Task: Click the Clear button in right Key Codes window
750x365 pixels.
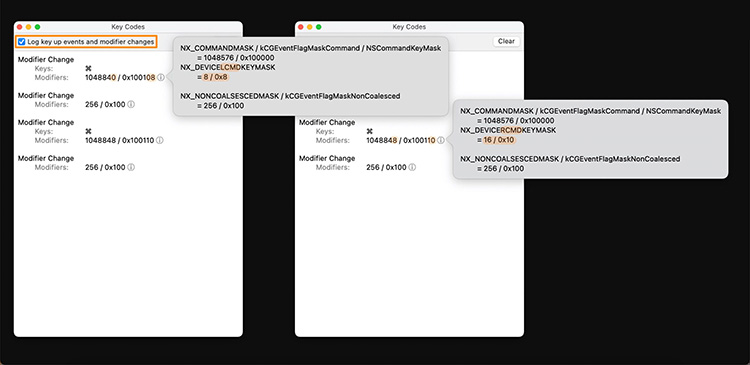Action: click(x=506, y=42)
